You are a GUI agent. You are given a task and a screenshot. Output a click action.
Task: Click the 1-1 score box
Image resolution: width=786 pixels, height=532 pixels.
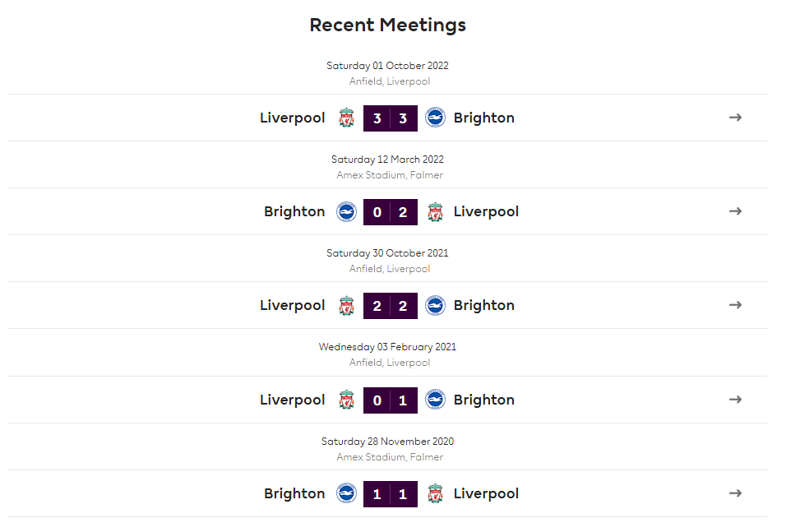(x=391, y=494)
